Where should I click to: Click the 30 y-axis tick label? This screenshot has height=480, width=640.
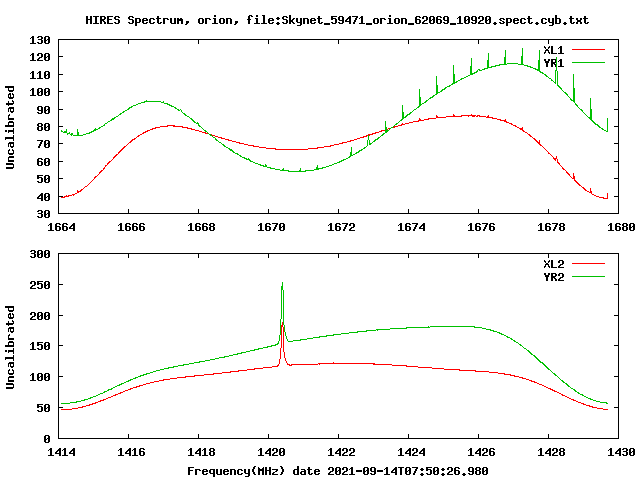point(44,214)
